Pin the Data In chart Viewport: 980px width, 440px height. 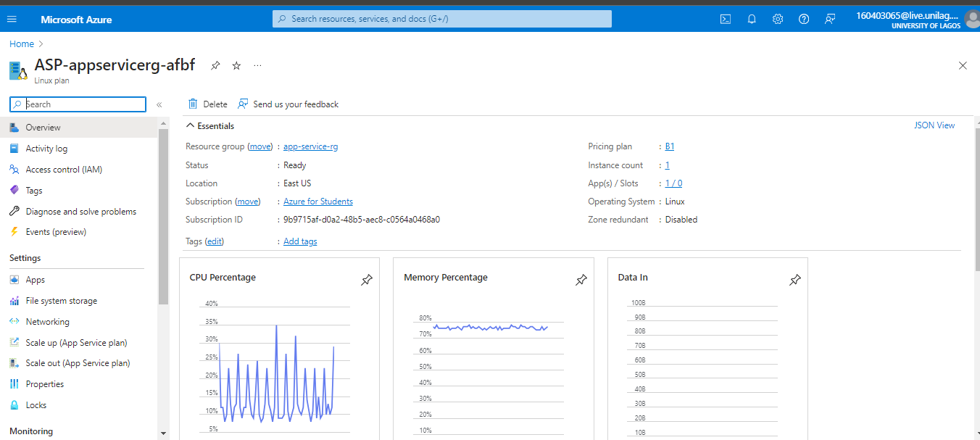tap(795, 280)
